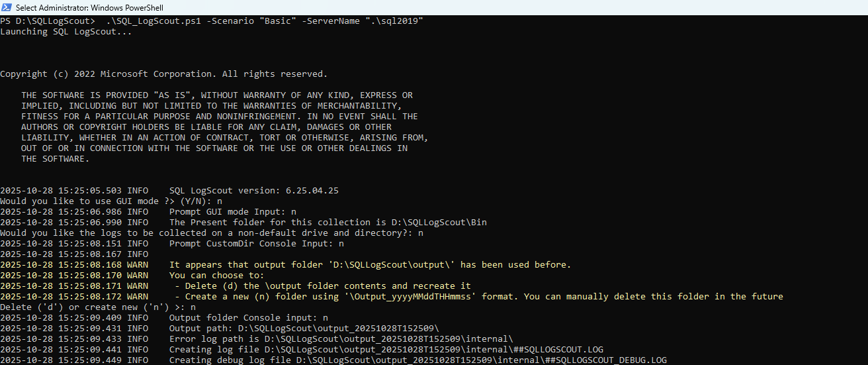The image size is (868, 365).
Task: Click the 'SQL LogScout version: 6.25.04.25' line
Action: (169, 191)
